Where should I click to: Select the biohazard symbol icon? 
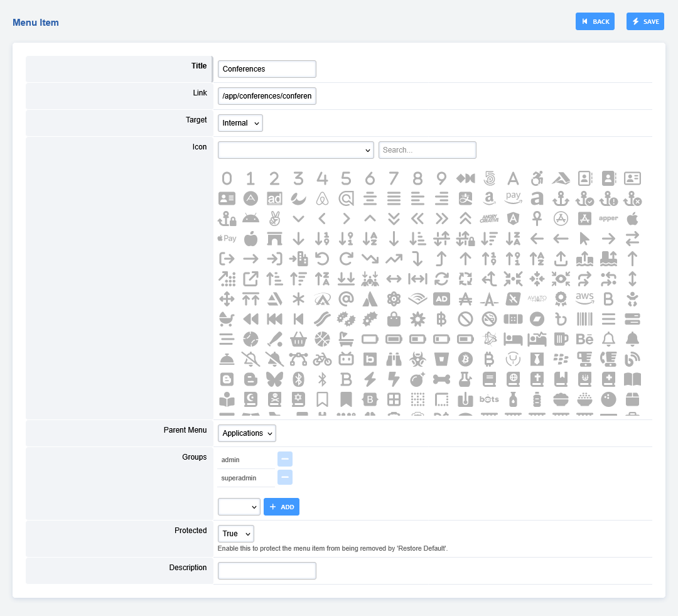click(417, 359)
